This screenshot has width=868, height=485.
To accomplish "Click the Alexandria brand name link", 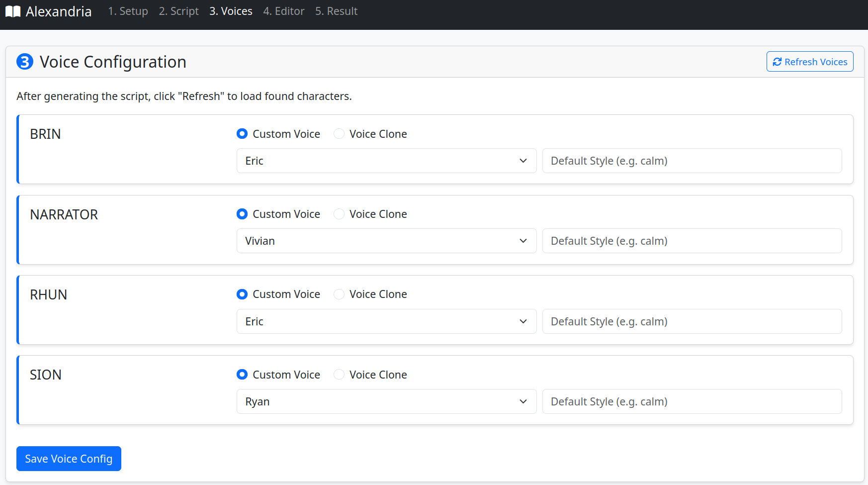I will 59,11.
